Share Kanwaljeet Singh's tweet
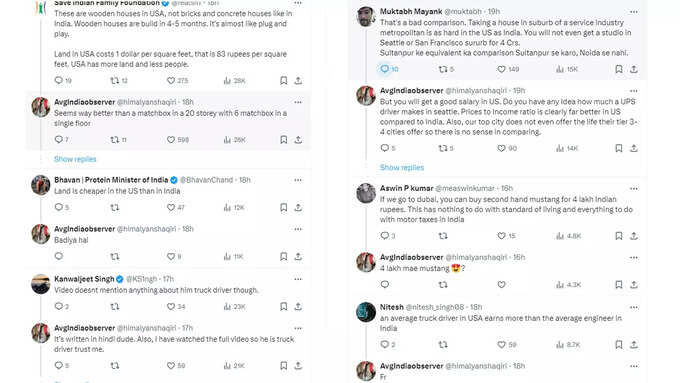680x383 pixels. [298, 307]
